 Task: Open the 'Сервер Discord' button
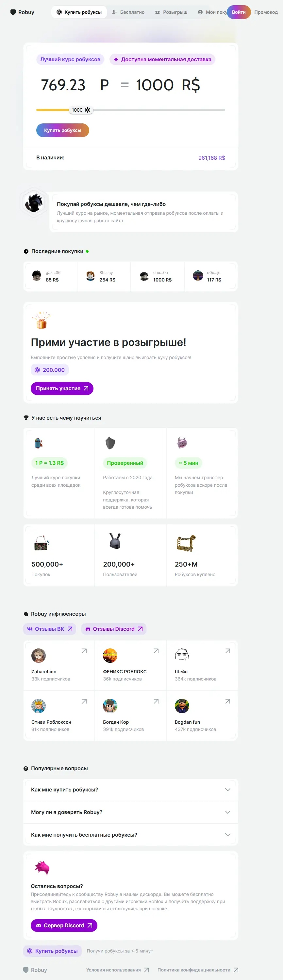(64, 925)
